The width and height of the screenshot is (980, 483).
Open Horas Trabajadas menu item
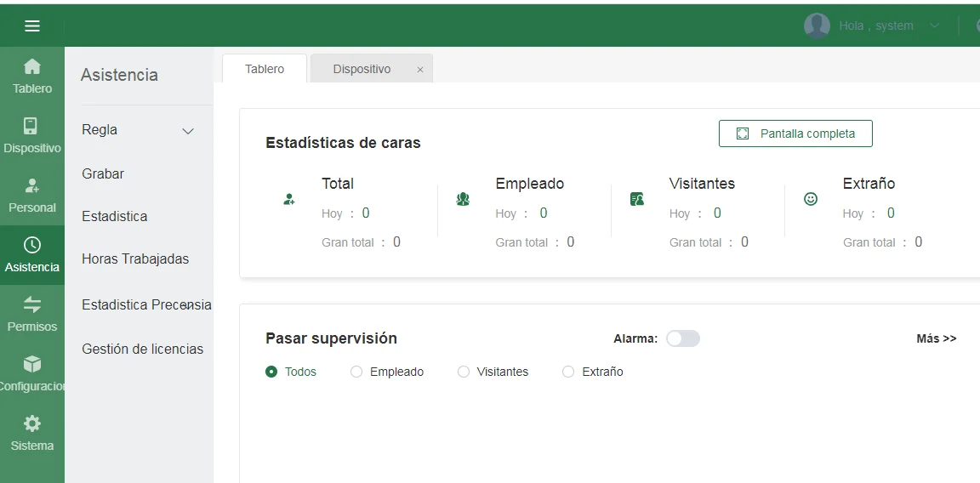pos(135,259)
